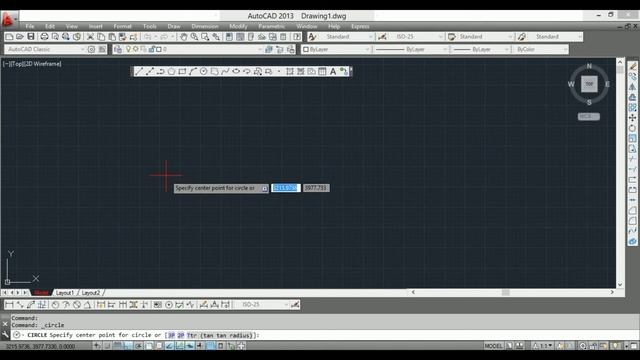Toggle Infer Constraints in status bar
This screenshot has height=360, width=640.
[97, 346]
